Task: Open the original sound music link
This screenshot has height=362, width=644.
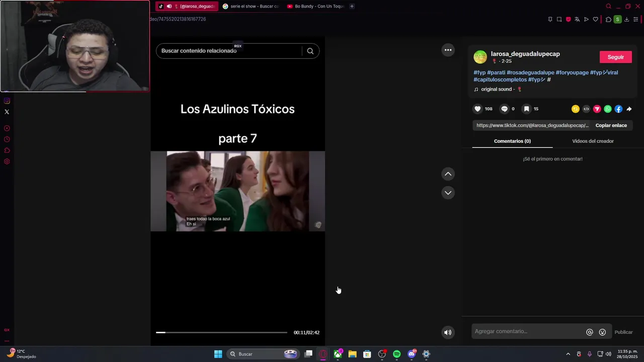Action: pyautogui.click(x=498, y=89)
